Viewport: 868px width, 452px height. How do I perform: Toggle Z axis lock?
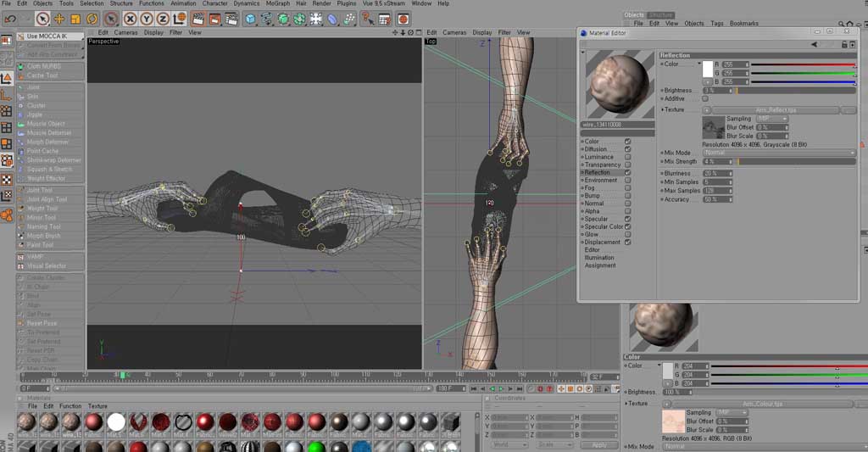[x=163, y=20]
